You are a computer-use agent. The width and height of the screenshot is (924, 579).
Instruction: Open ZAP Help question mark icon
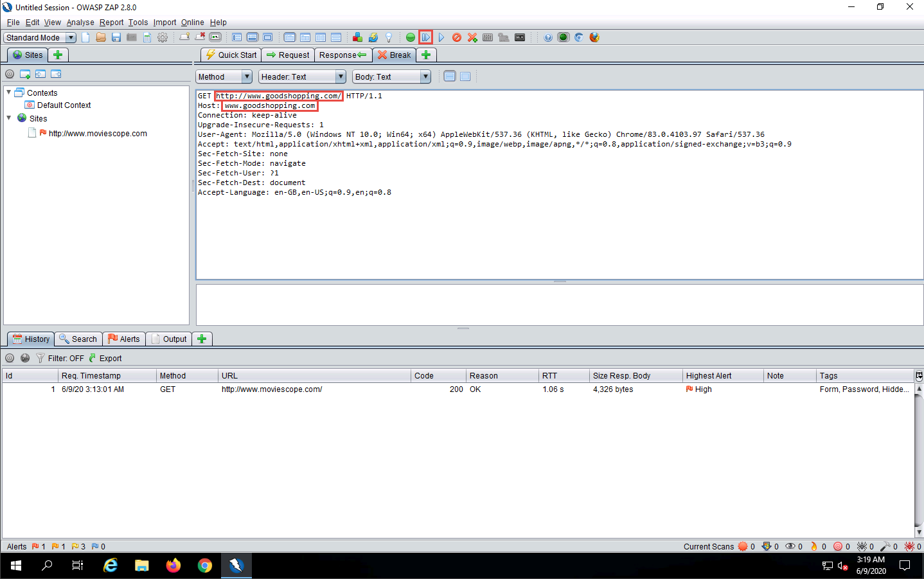(548, 37)
